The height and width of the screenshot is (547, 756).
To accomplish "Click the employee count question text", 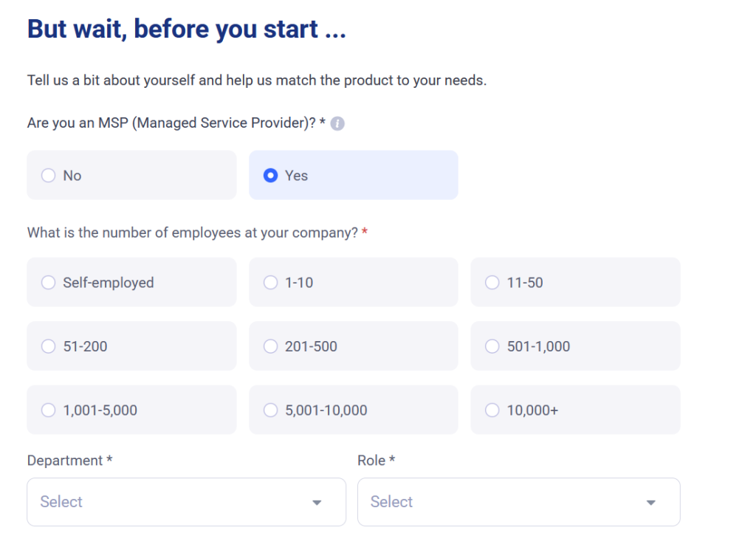I will click(x=192, y=233).
